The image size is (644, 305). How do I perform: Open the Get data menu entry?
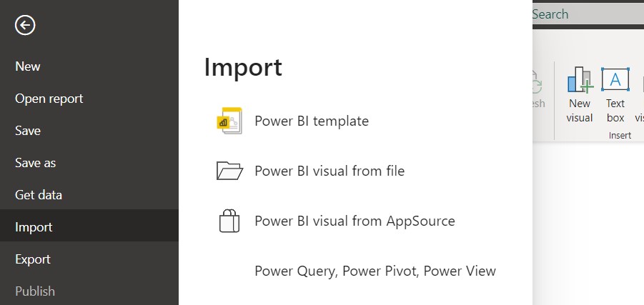(38, 194)
